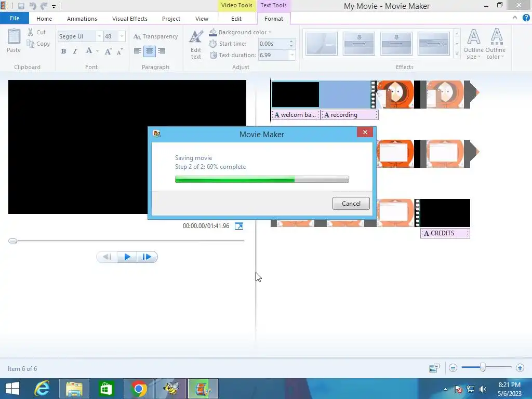Close the Movie Maker saving dialog

(x=365, y=132)
